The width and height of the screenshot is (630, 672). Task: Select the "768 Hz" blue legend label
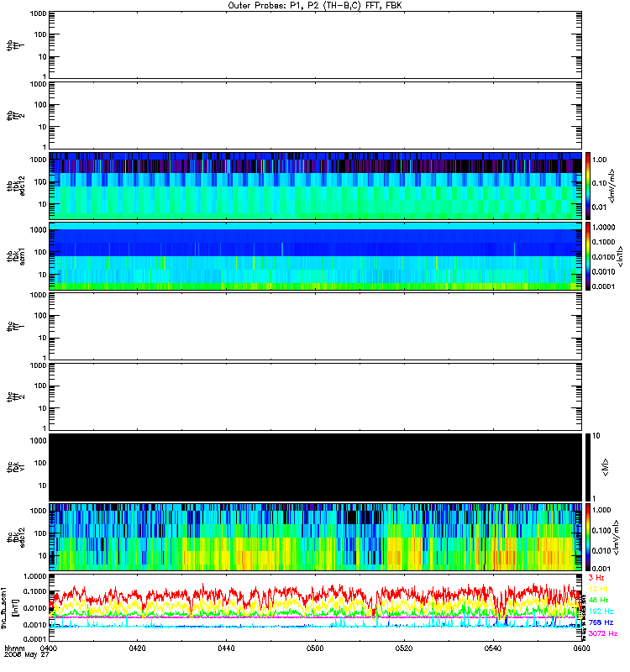pos(601,622)
